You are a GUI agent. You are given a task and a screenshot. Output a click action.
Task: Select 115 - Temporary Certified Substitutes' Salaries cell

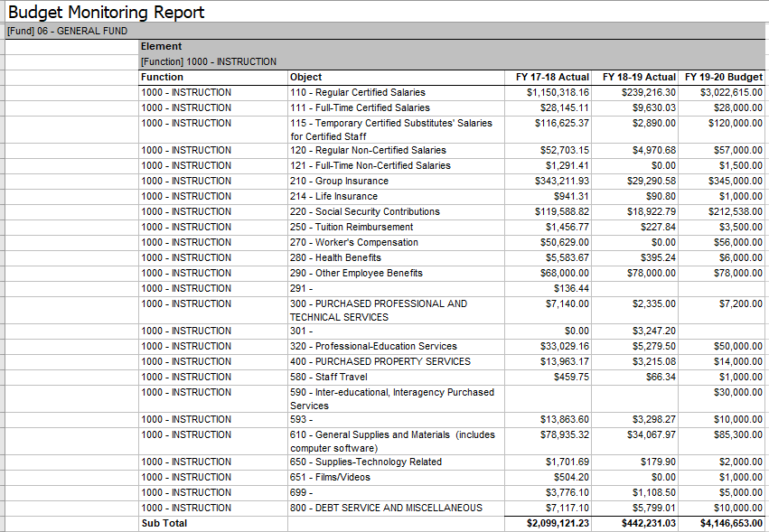pos(397,129)
